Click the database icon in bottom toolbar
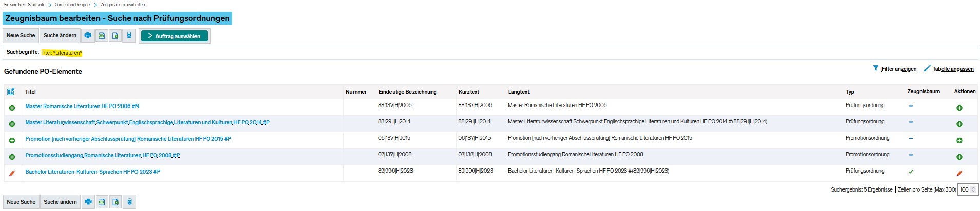 pyautogui.click(x=130, y=202)
